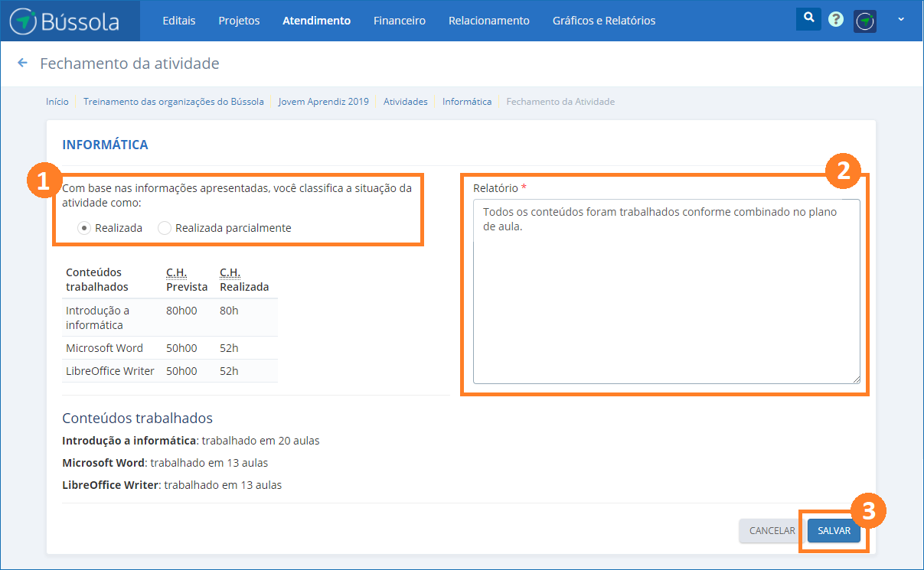Click the 80h realized hours cell
924x570 pixels.
tap(229, 311)
